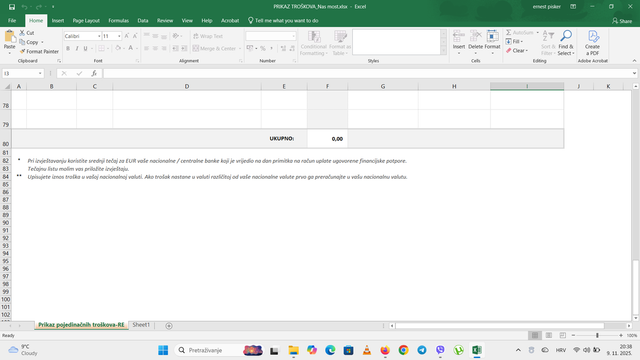Expand the Name Box dropdown arrow
This screenshot has height=360, width=640.
click(40, 73)
